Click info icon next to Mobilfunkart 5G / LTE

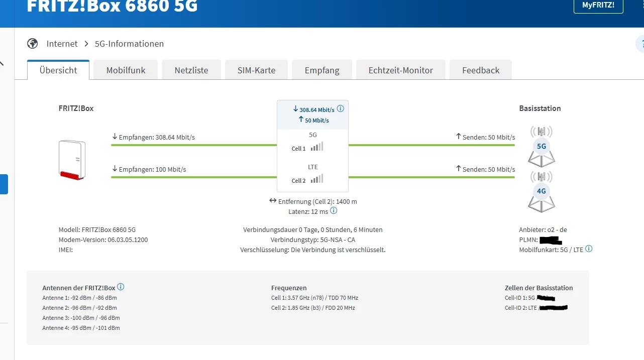[x=589, y=249]
